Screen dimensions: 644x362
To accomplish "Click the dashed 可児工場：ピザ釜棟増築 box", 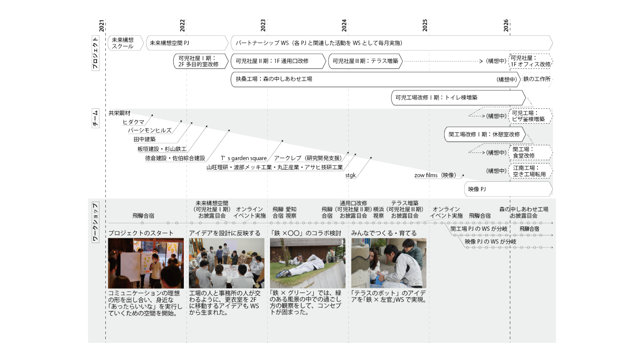I will point(531,116).
